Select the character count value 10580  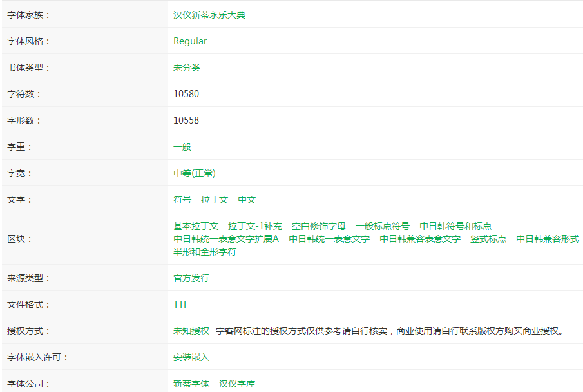pyautogui.click(x=186, y=94)
